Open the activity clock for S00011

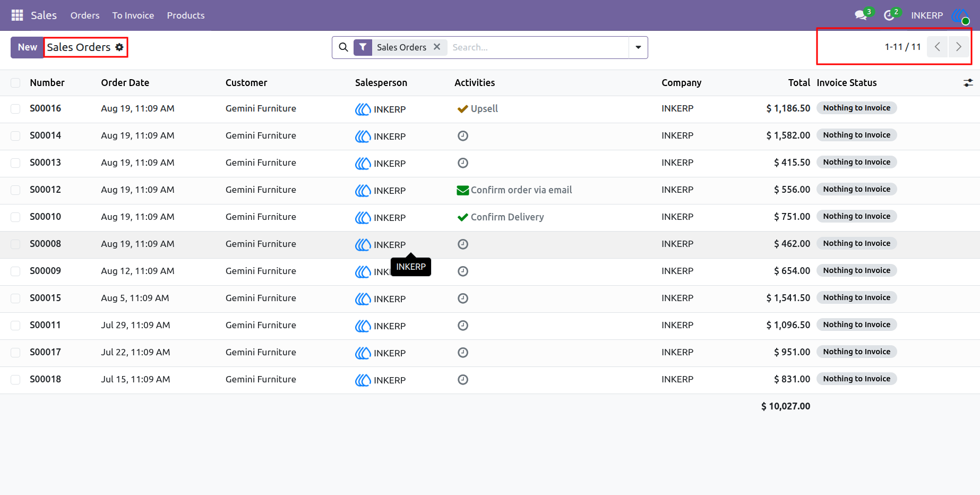[x=463, y=326]
